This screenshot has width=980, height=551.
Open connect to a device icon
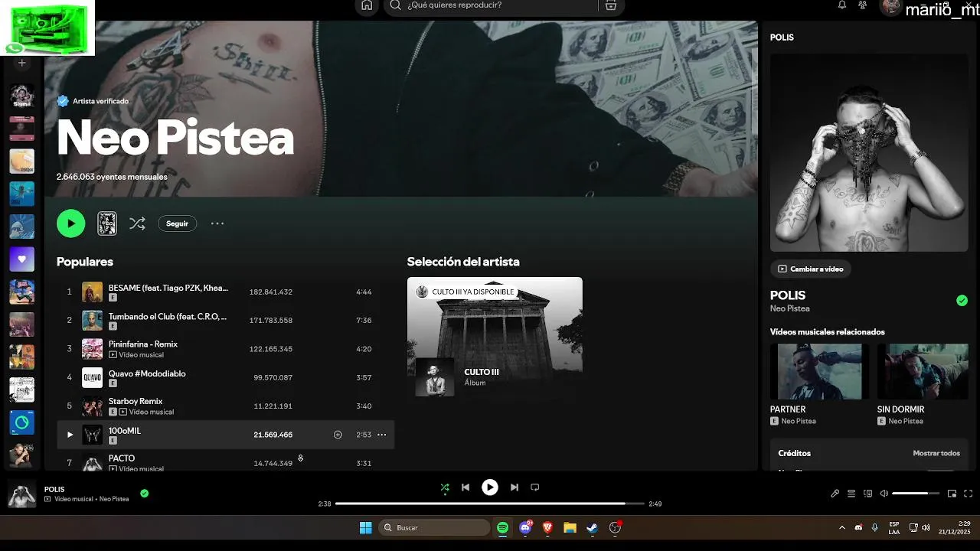(867, 494)
